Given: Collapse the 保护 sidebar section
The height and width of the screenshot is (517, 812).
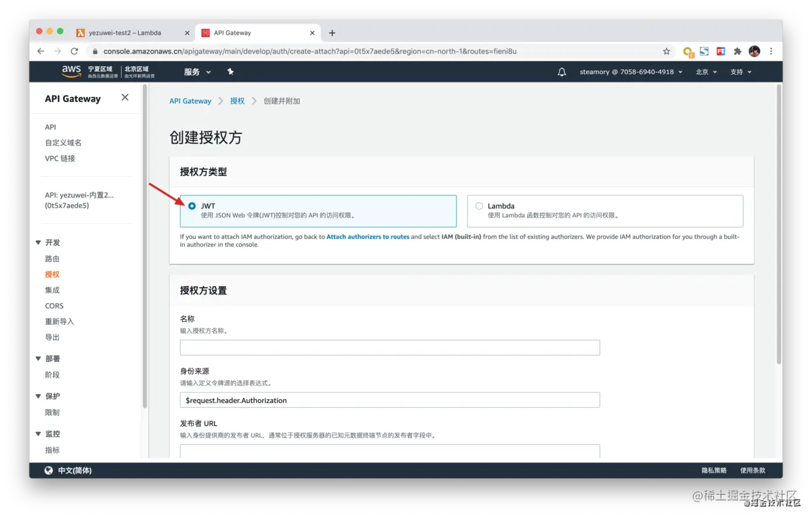Looking at the screenshot, I should tap(38, 396).
